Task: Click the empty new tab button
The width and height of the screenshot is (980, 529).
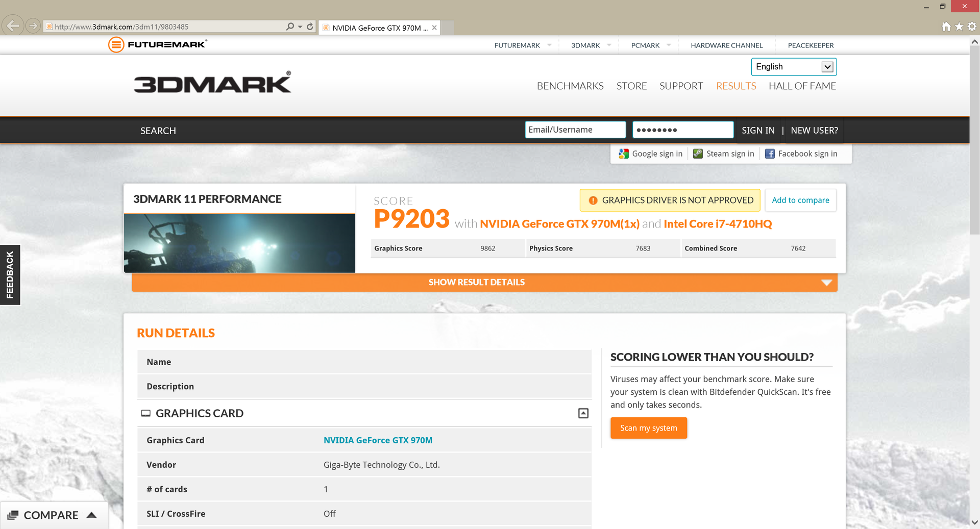Action: (448, 28)
